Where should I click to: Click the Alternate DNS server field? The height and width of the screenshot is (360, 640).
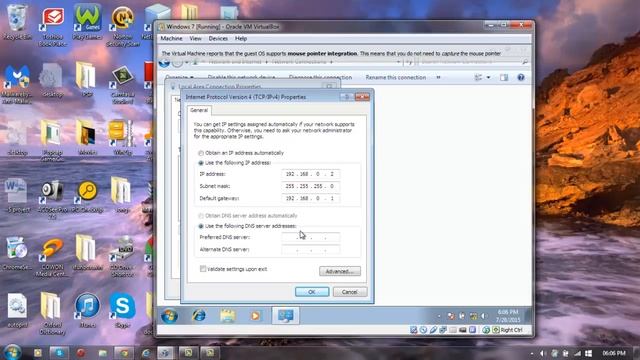point(310,249)
